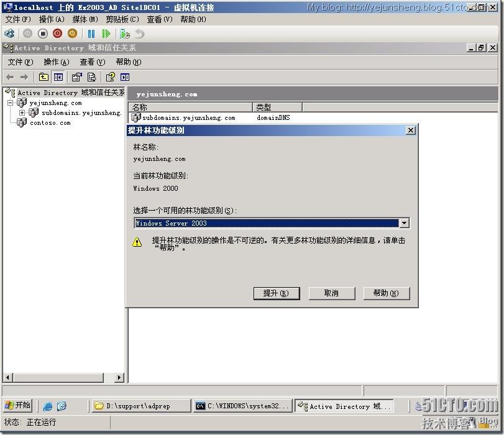Click the Up one level folder icon

click(44, 77)
